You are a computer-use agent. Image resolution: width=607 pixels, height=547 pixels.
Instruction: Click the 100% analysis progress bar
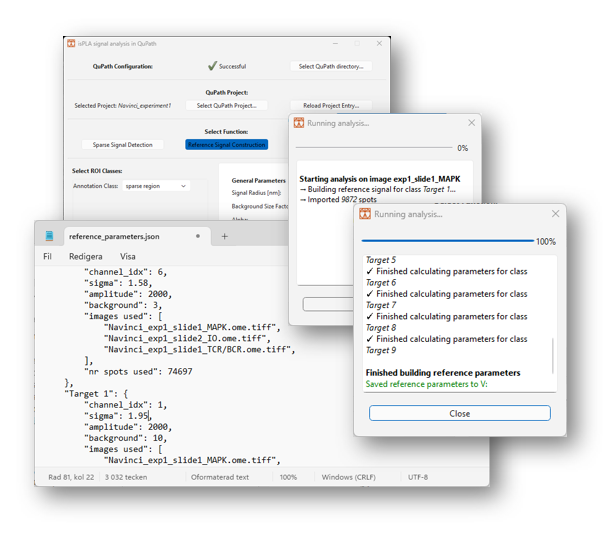[x=448, y=241]
